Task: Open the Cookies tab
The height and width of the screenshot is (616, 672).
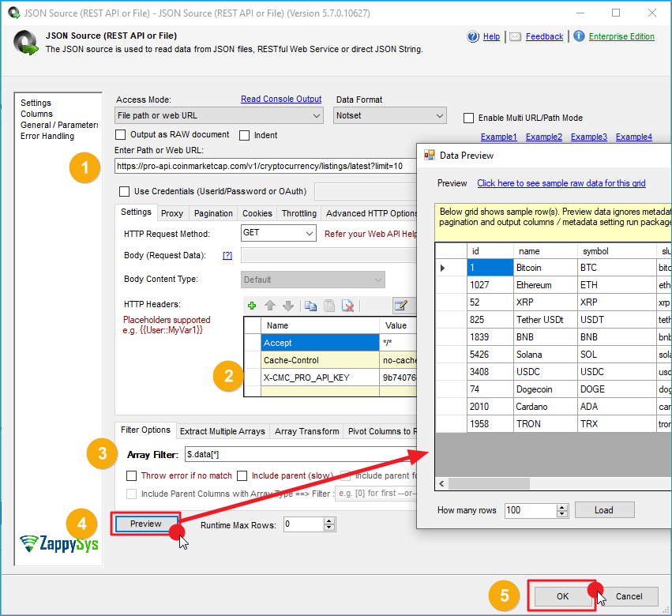Action: pyautogui.click(x=257, y=213)
